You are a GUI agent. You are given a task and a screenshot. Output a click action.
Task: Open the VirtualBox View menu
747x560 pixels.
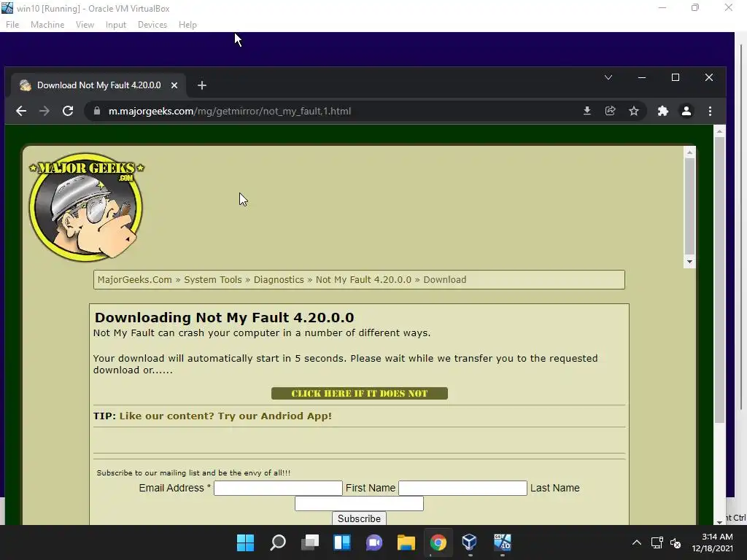point(85,25)
